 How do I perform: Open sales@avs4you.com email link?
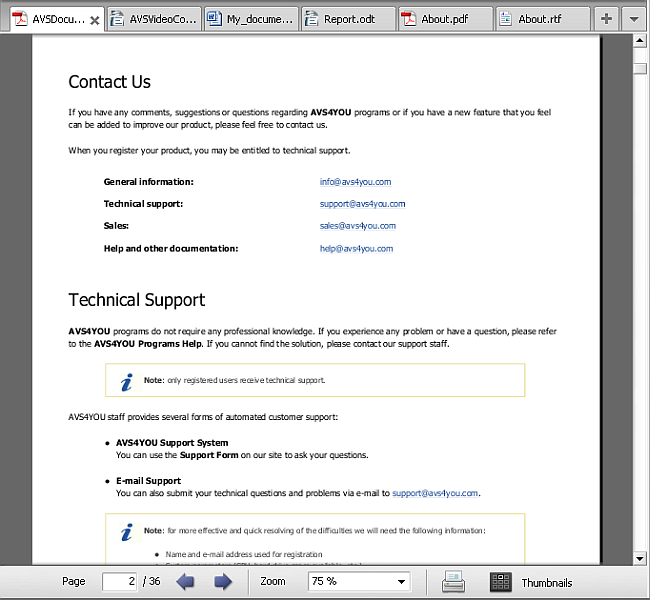coord(357,226)
